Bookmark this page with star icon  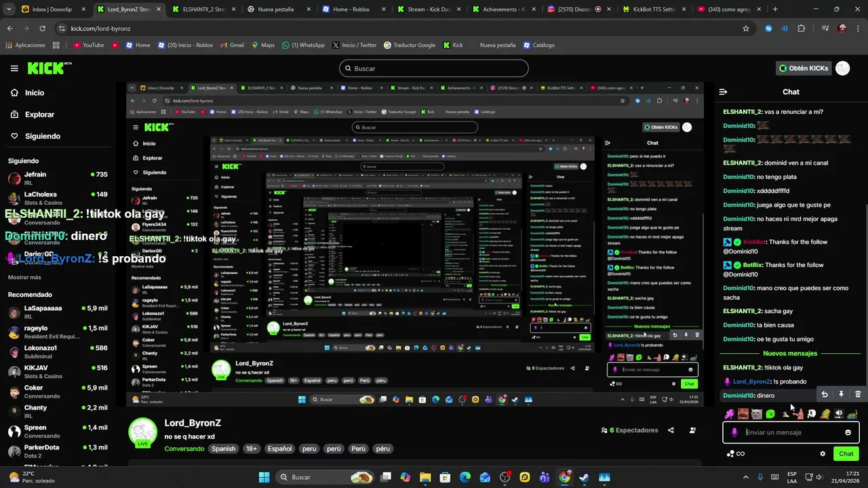pyautogui.click(x=746, y=28)
